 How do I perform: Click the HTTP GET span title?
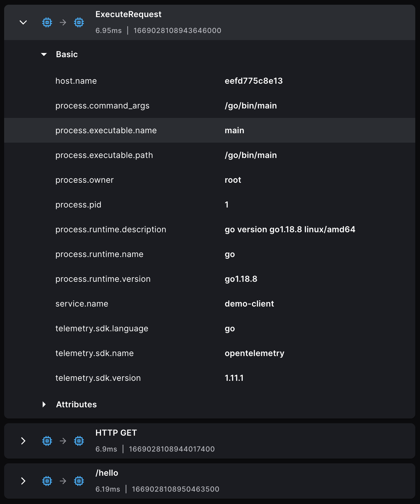(x=116, y=433)
